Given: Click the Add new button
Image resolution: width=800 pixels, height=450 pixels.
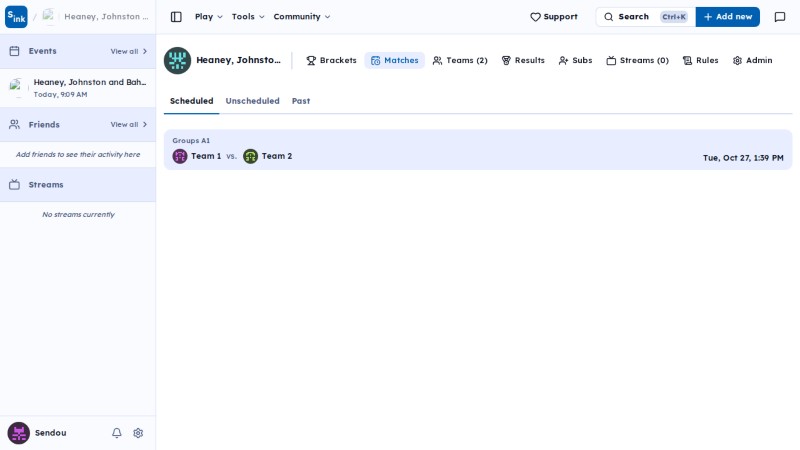Looking at the screenshot, I should (728, 17).
